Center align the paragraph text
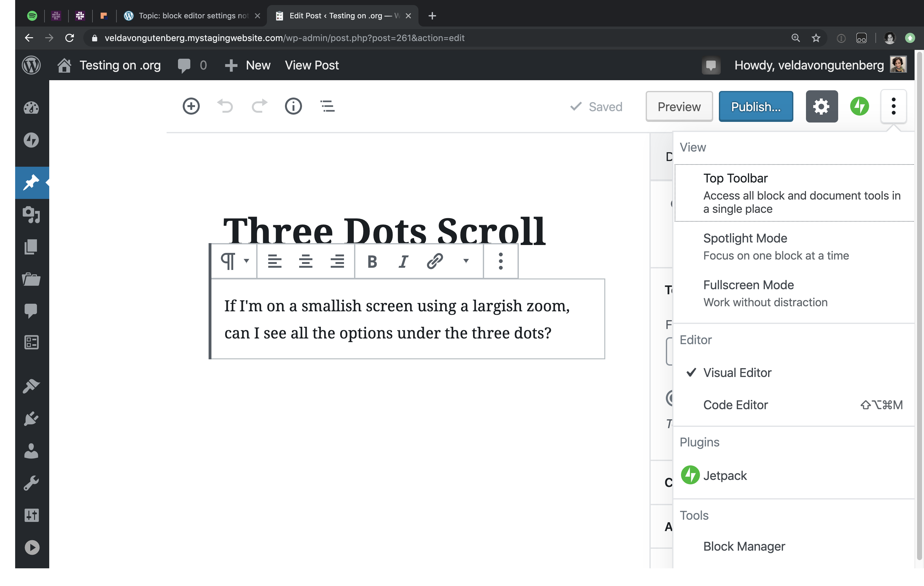 click(x=305, y=261)
